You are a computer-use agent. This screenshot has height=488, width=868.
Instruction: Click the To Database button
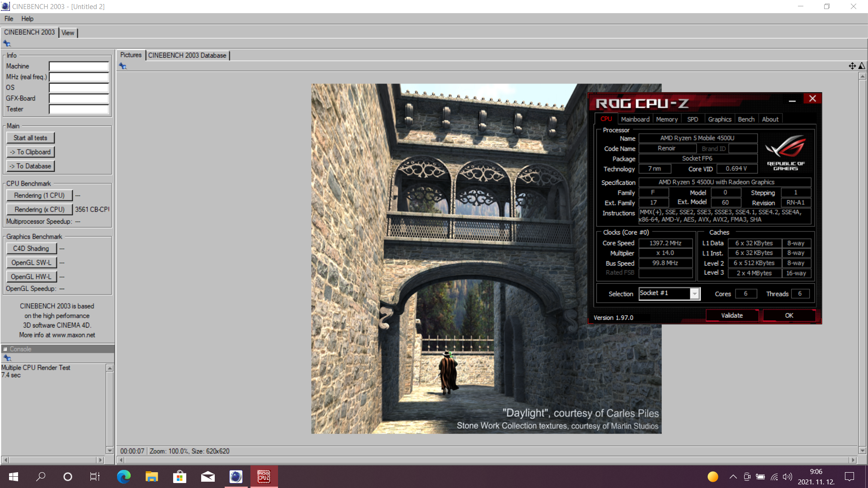point(30,166)
